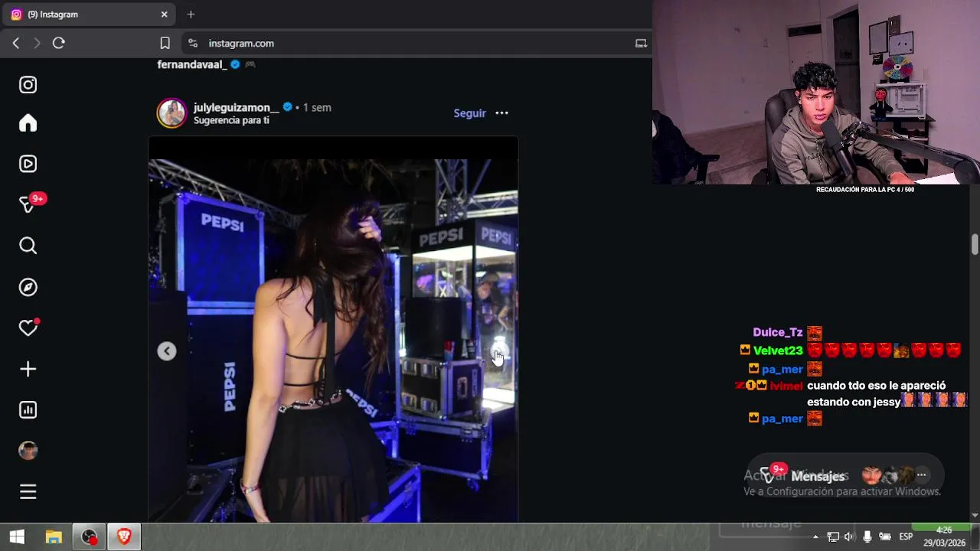Screen dimensions: 980x551
Task: Open the three-dot post options menu
Action: 501,113
